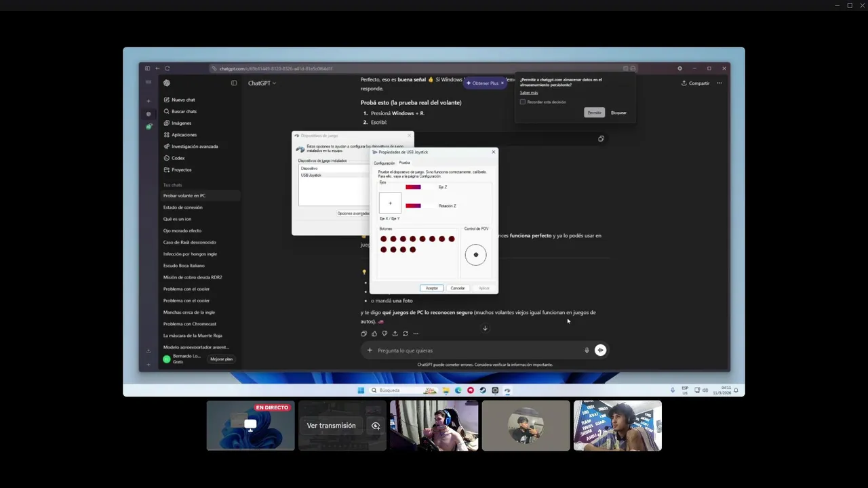Viewport: 868px width, 488px height.
Task: Click the microphone dictation icon in prompt
Action: (x=587, y=350)
